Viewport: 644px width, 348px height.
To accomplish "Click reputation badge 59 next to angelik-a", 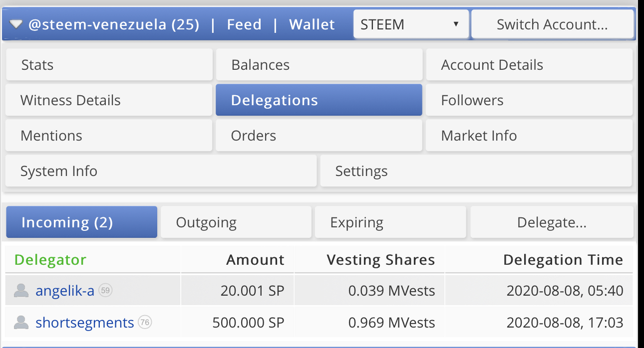I will click(105, 291).
